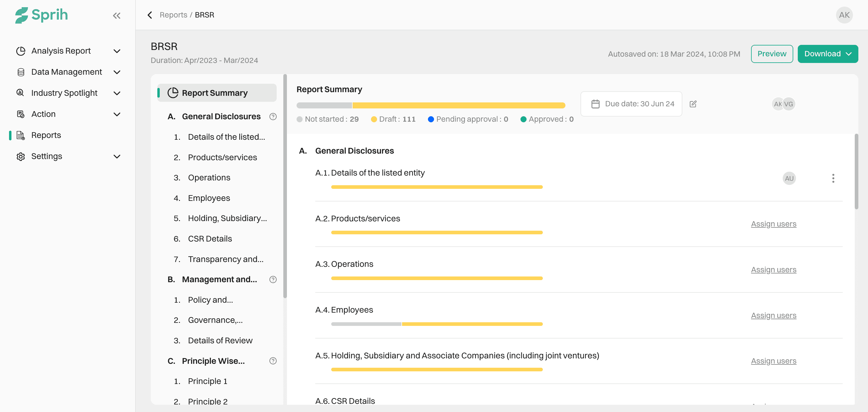Viewport: 868px width, 412px height.
Task: Click the overall Report Summary progress bar
Action: [x=431, y=105]
